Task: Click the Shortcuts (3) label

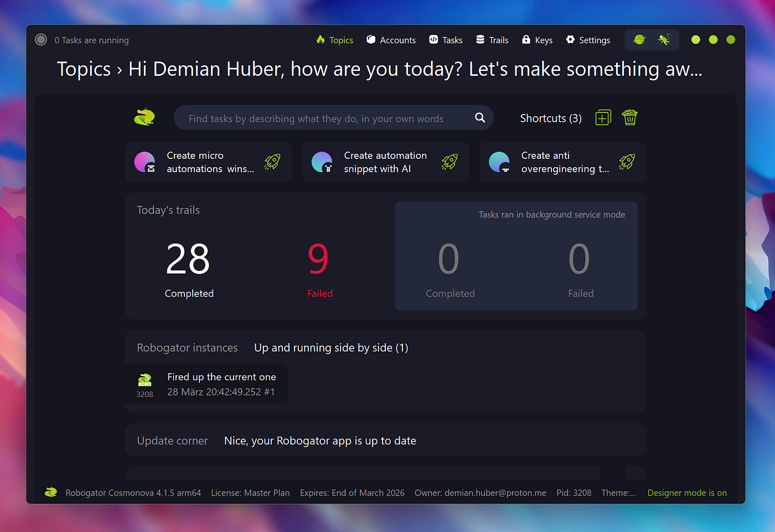Action: [551, 118]
